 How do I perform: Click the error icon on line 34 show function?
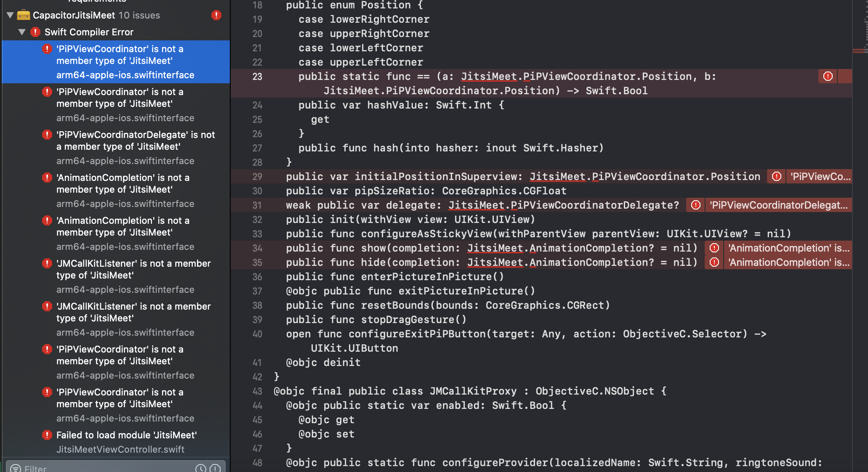(x=714, y=248)
